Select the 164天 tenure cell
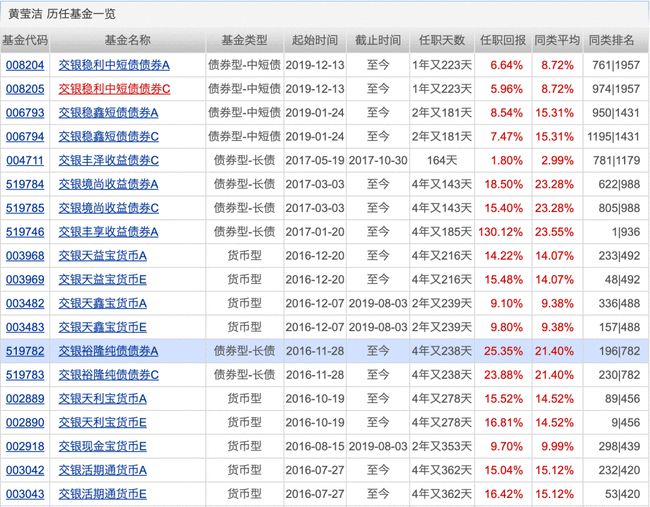This screenshot has width=650, height=507. point(442,160)
